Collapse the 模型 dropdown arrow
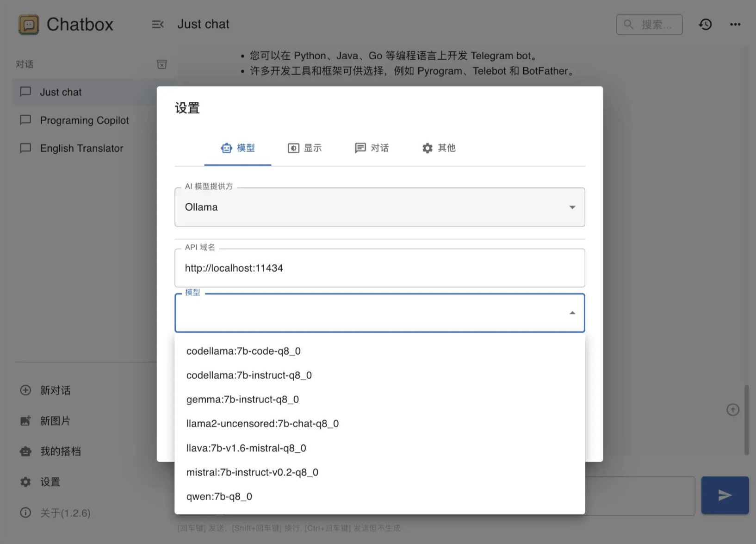Image resolution: width=756 pixels, height=544 pixels. click(572, 313)
